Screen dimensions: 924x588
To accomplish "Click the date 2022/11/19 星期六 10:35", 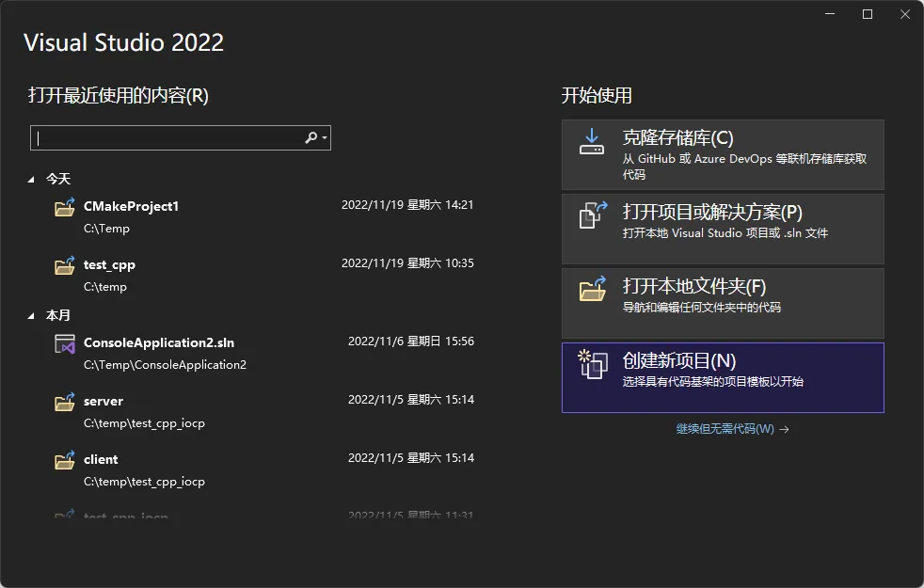I will pyautogui.click(x=407, y=262).
